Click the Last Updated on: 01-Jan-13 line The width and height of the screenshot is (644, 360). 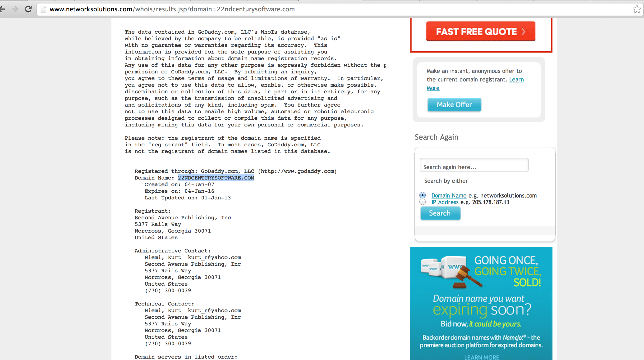[x=188, y=198]
